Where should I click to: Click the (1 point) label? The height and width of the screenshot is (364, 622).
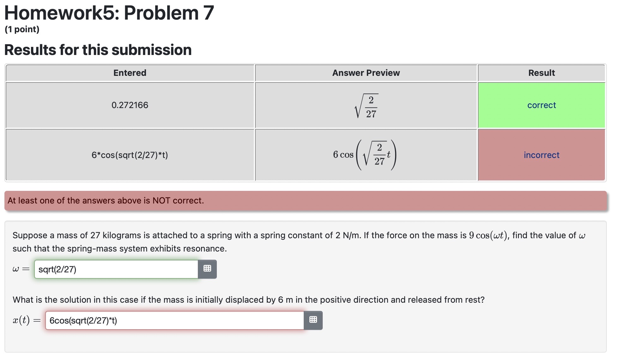tap(21, 29)
